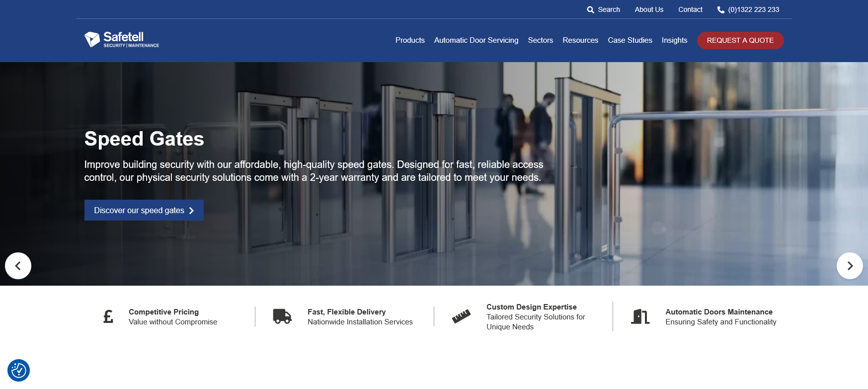868x389 pixels.
Task: Click the Safetell shield logo
Action: (92, 39)
